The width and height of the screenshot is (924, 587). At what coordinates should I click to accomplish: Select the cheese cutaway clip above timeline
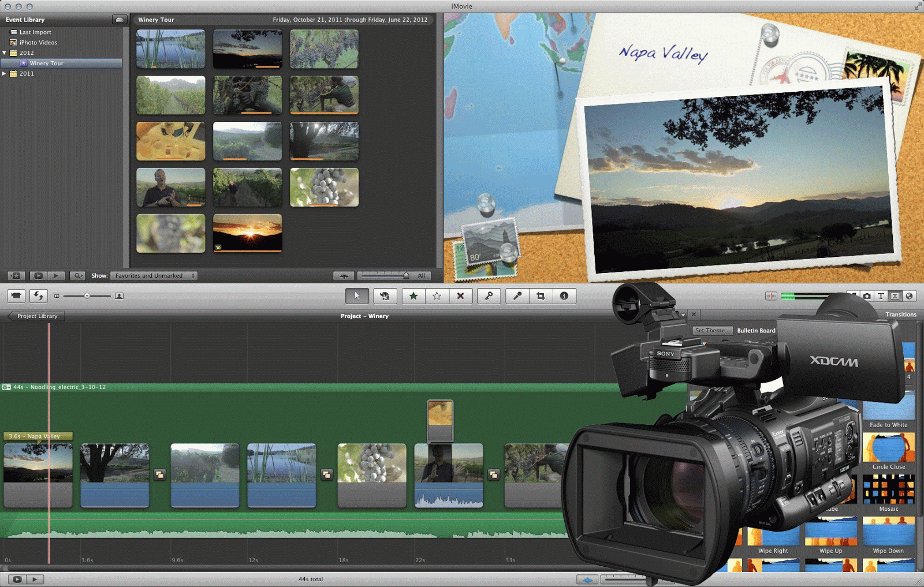click(440, 420)
